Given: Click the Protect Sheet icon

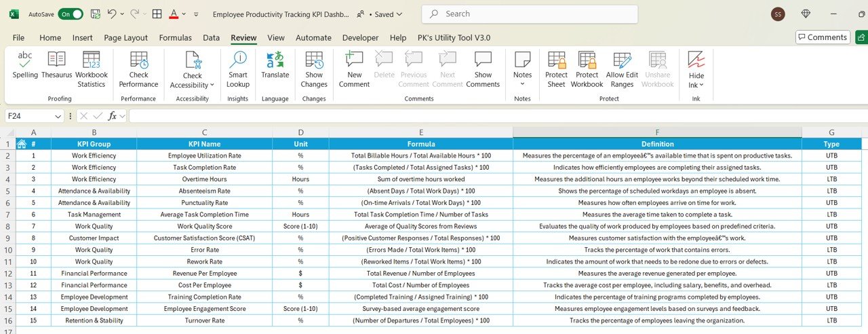Looking at the screenshot, I should [x=556, y=69].
